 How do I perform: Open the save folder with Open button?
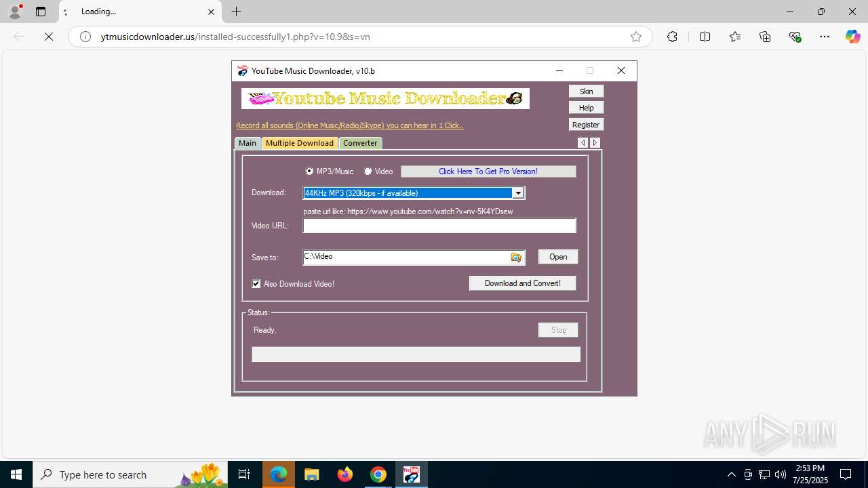(558, 257)
